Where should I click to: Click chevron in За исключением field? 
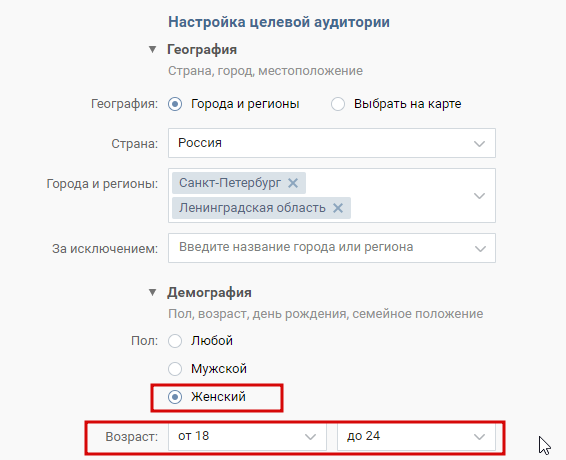tap(480, 248)
